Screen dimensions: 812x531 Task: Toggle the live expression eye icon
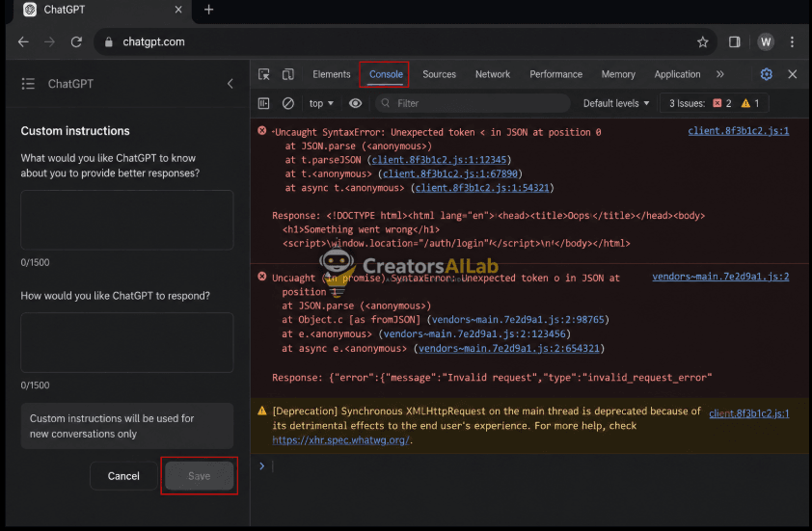(355, 103)
